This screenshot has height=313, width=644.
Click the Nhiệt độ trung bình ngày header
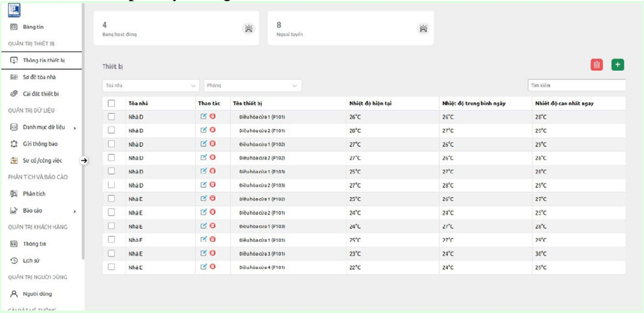pos(474,103)
